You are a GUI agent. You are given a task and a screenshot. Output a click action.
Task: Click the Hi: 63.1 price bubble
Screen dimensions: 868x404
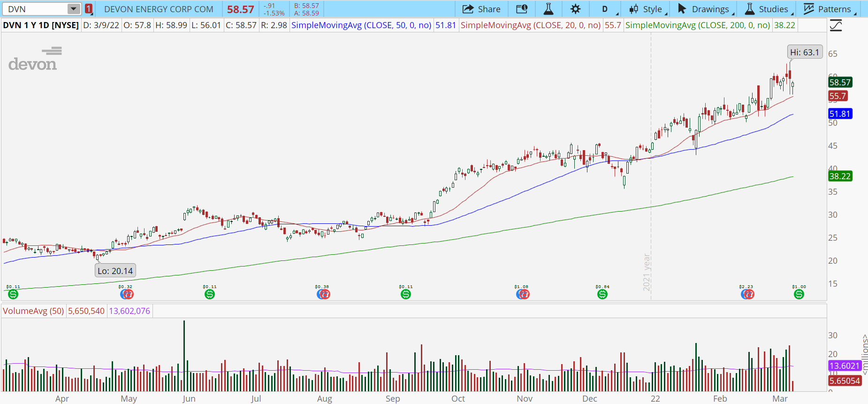click(804, 53)
